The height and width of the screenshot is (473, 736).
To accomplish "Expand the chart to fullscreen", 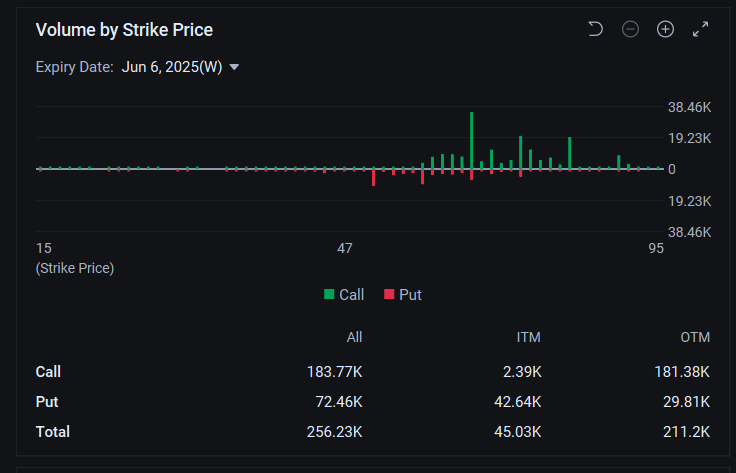I will tap(700, 29).
